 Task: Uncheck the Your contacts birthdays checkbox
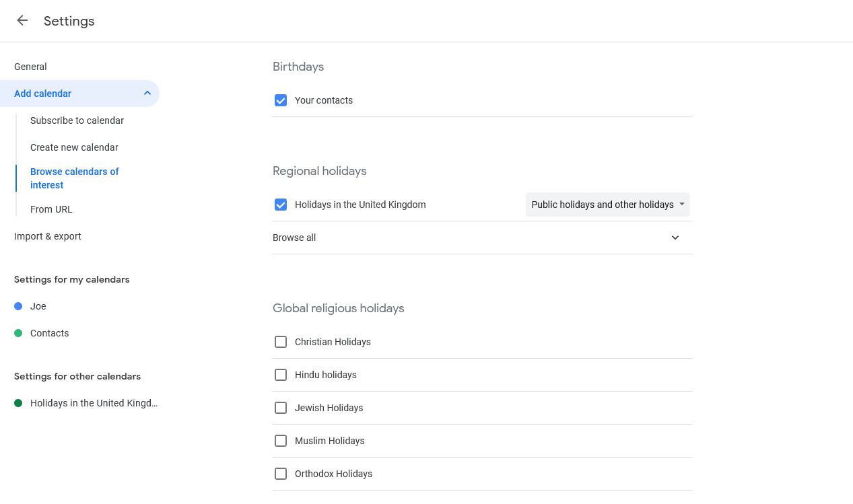point(281,100)
